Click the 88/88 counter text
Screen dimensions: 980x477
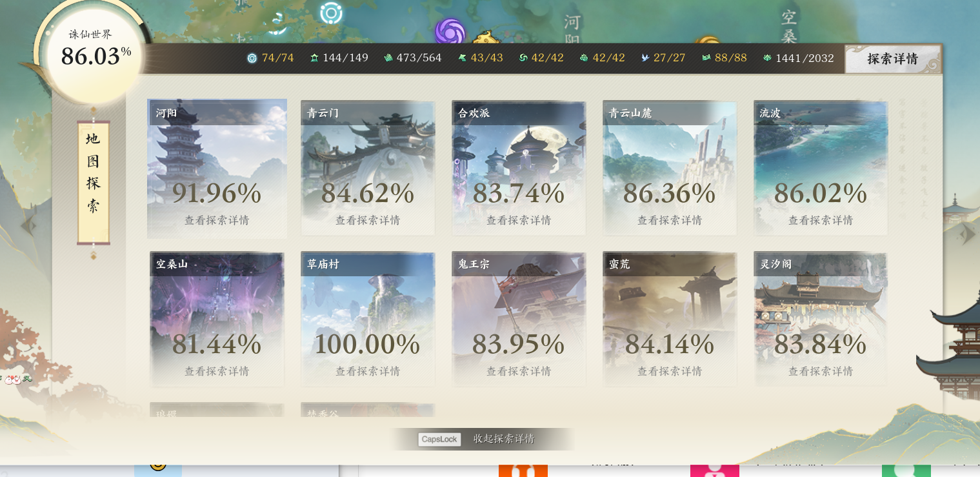coord(731,58)
